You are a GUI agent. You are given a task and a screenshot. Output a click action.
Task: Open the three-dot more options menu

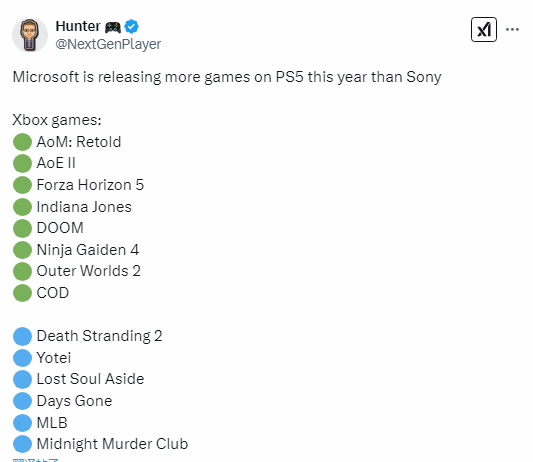click(512, 30)
